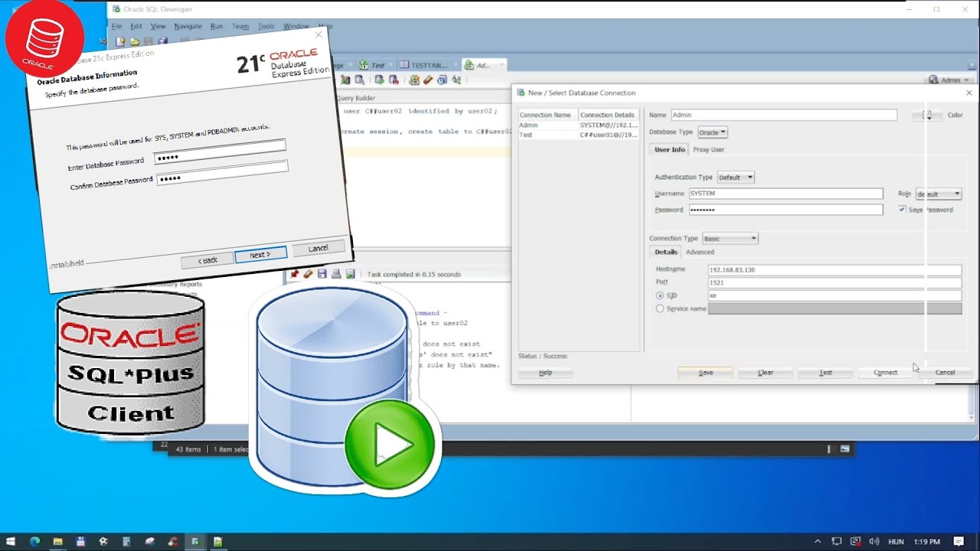Click Back in Oracle installer
Screen dimensions: 980x551
point(207,260)
